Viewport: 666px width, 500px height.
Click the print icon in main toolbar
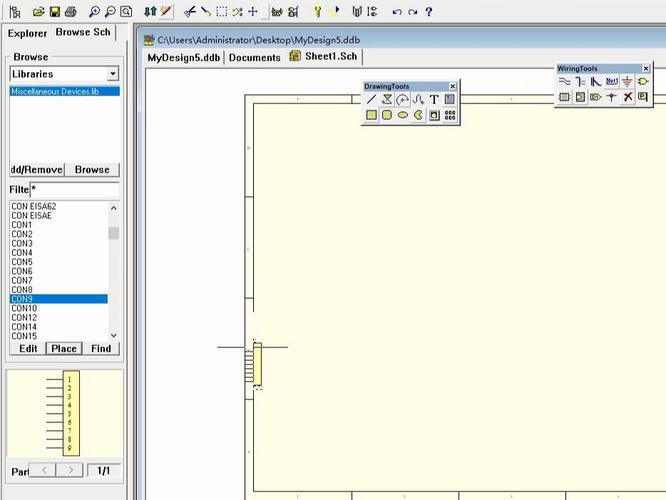coord(71,12)
